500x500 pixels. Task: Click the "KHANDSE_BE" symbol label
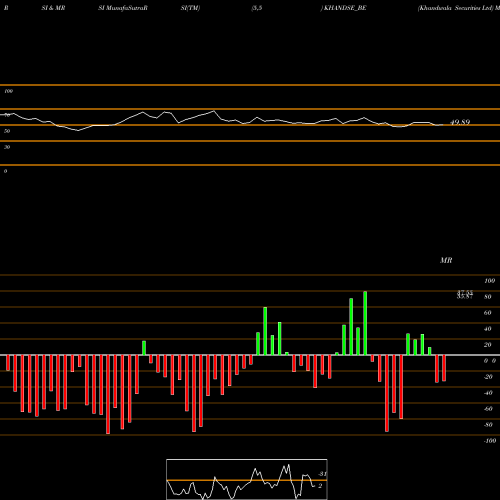coord(345,8)
